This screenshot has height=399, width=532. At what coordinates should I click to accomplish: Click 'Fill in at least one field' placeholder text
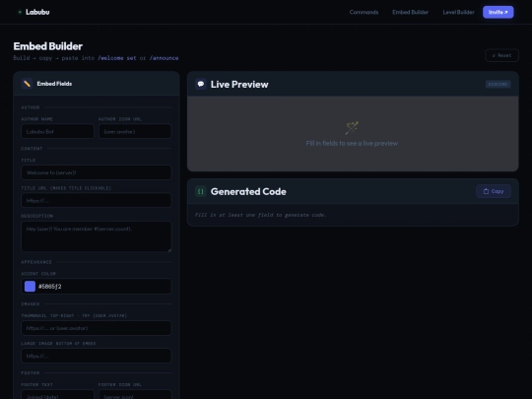point(260,215)
